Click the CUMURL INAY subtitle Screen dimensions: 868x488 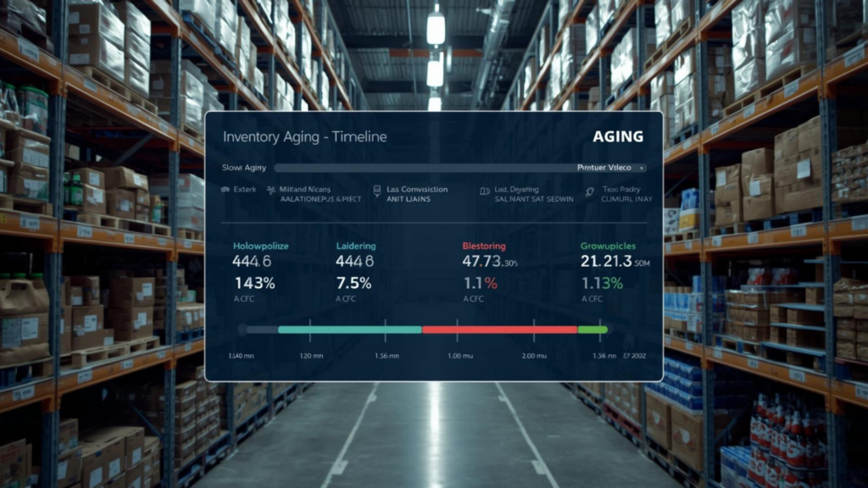[x=626, y=199]
